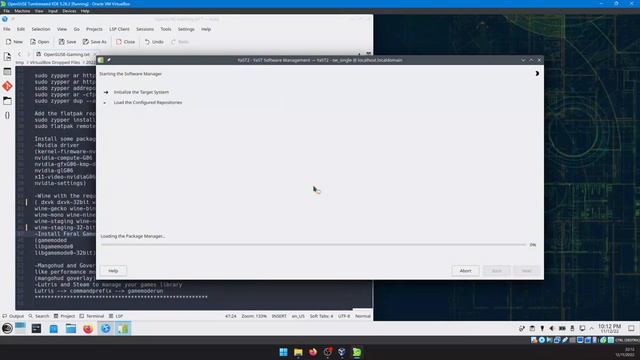Open the Discover store icon in KDE panel

point(53,328)
